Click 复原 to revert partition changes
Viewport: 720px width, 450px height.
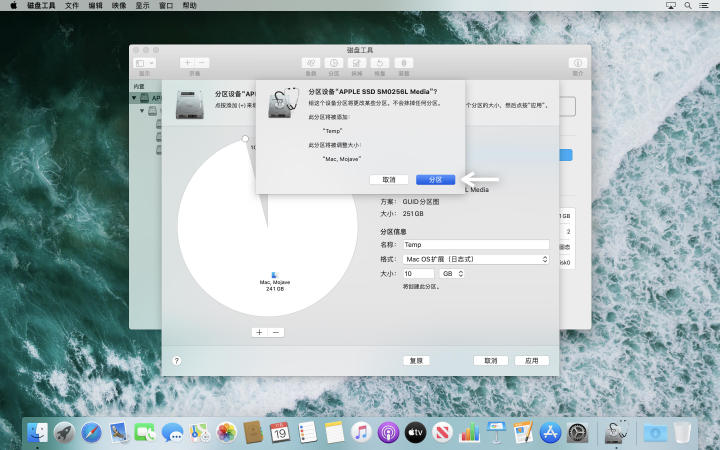pos(416,361)
